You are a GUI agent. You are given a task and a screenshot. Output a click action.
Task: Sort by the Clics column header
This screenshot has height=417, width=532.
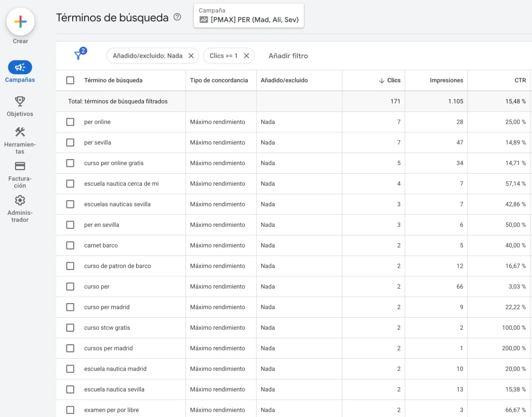click(x=393, y=80)
